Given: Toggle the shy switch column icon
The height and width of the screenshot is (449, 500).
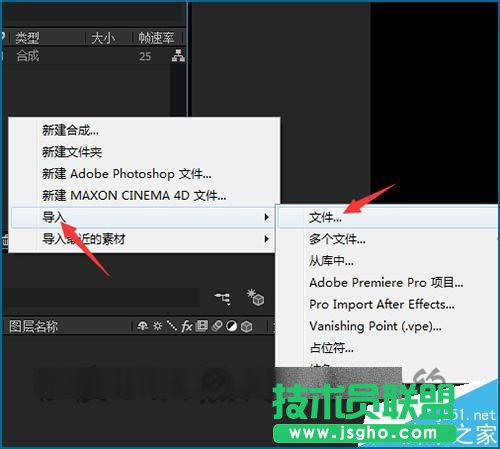Looking at the screenshot, I should click(x=143, y=326).
